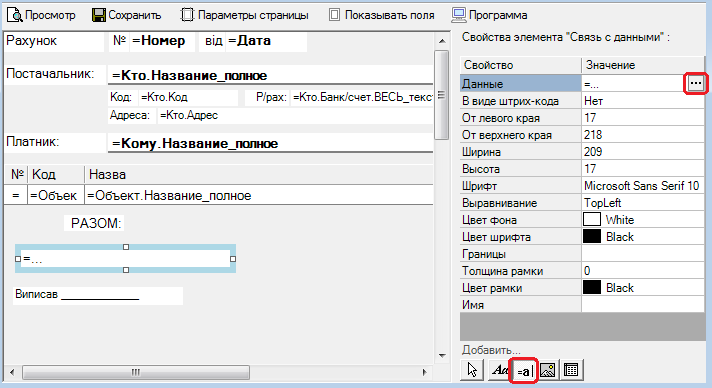Select the Виписав signature label

(x=98, y=295)
